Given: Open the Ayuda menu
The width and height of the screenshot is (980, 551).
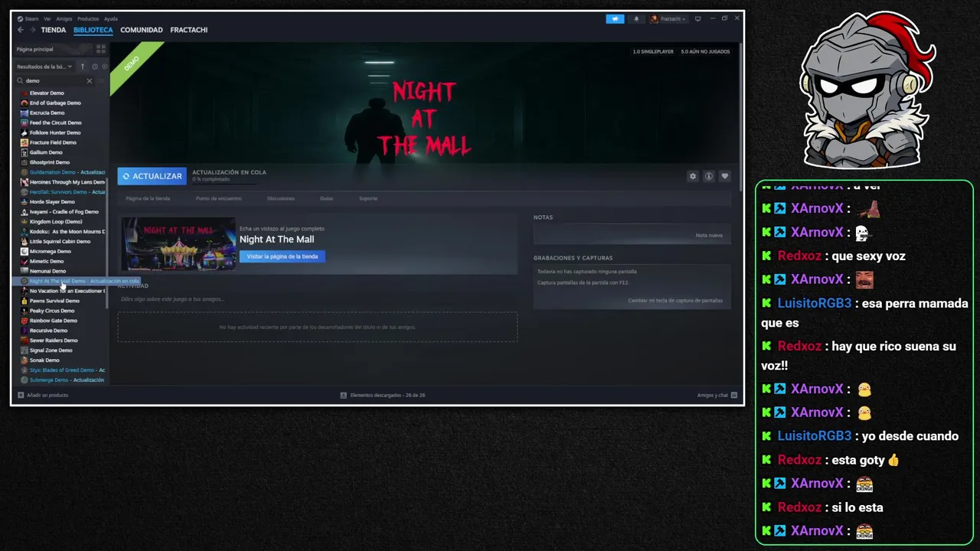Looking at the screenshot, I should point(111,18).
